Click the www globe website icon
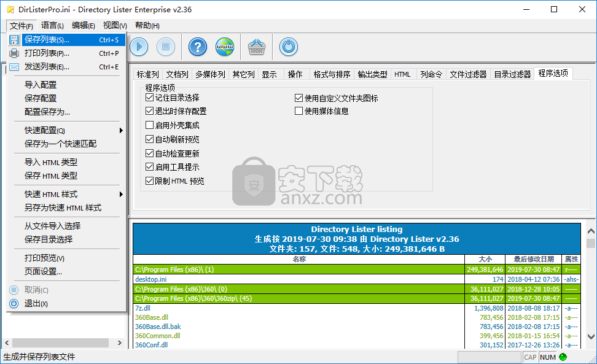The width and height of the screenshot is (597, 364). [x=225, y=47]
